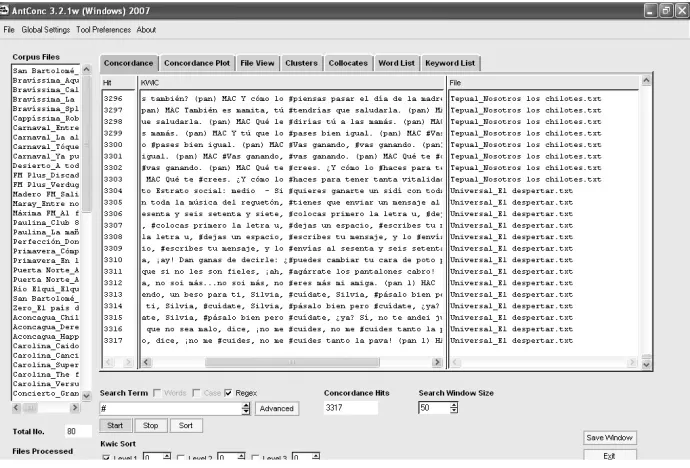This screenshot has width=690, height=468.
Task: Click the Search Window Size field
Action: click(434, 408)
